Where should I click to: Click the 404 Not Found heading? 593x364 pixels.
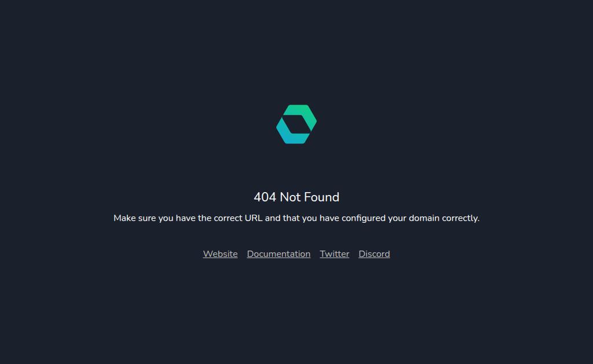(296, 197)
